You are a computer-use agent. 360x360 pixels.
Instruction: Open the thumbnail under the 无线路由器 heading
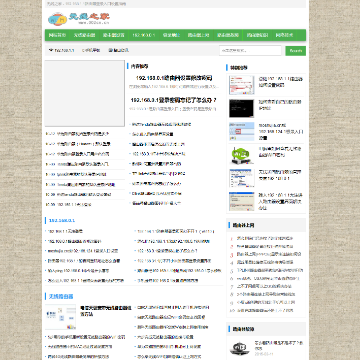click(60, 317)
